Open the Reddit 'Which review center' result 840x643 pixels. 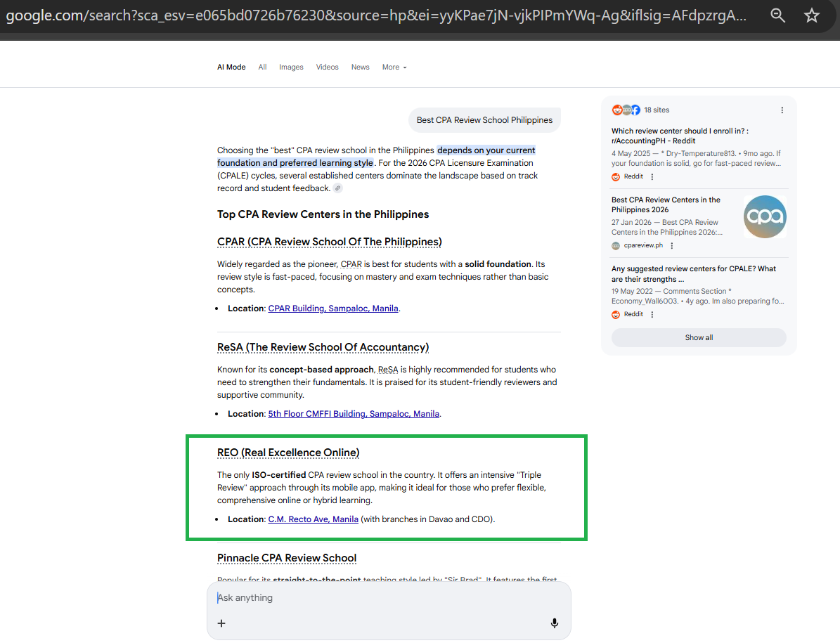pyautogui.click(x=679, y=136)
